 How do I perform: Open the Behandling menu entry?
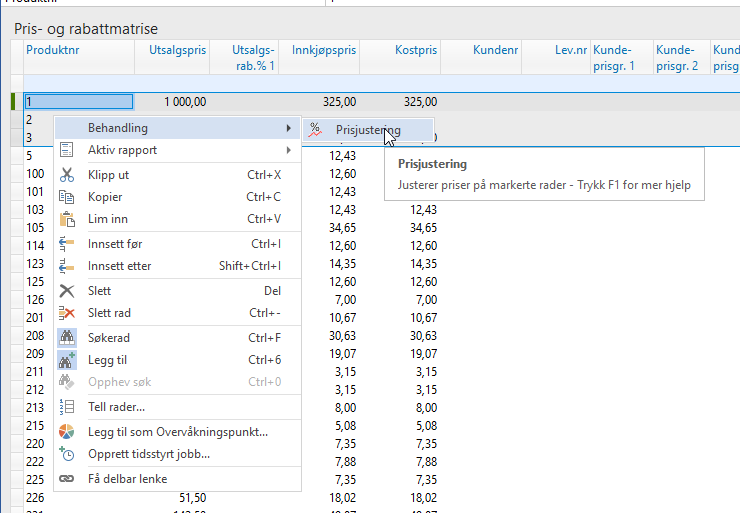177,128
